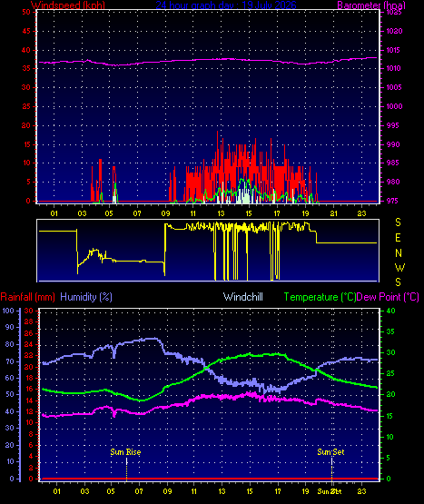The height and width of the screenshot is (504, 424).
Task: Click hour 23 on the bottom graph axis
Action: click(362, 491)
